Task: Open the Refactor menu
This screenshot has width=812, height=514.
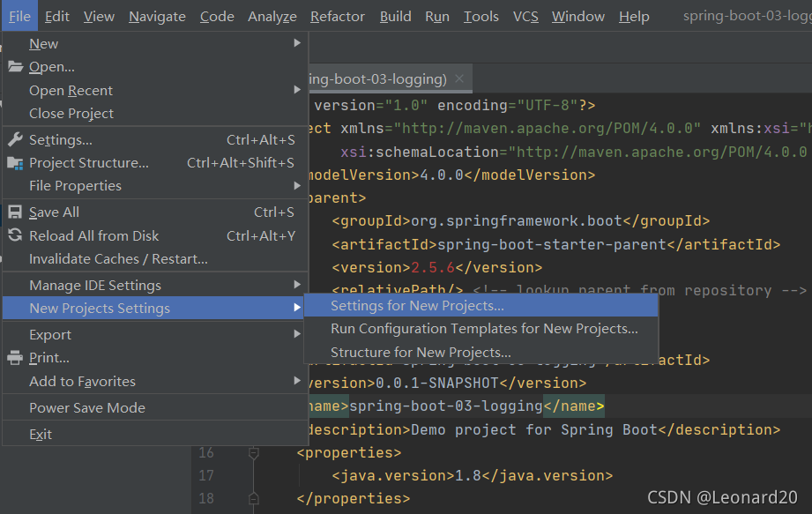Action: [x=338, y=17]
